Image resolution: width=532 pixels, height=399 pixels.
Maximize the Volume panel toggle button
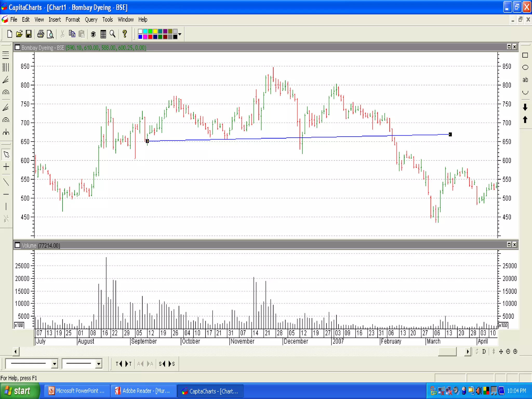509,244
